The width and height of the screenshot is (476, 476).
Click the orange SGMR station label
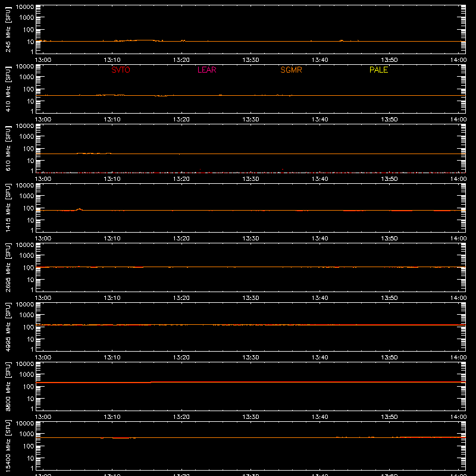[x=291, y=70]
